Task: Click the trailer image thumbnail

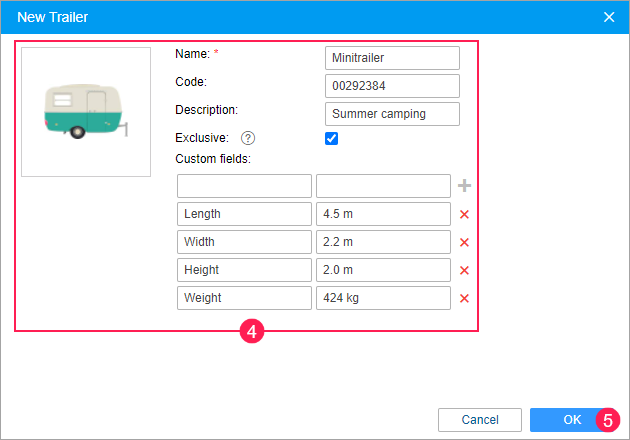Action: tap(86, 112)
